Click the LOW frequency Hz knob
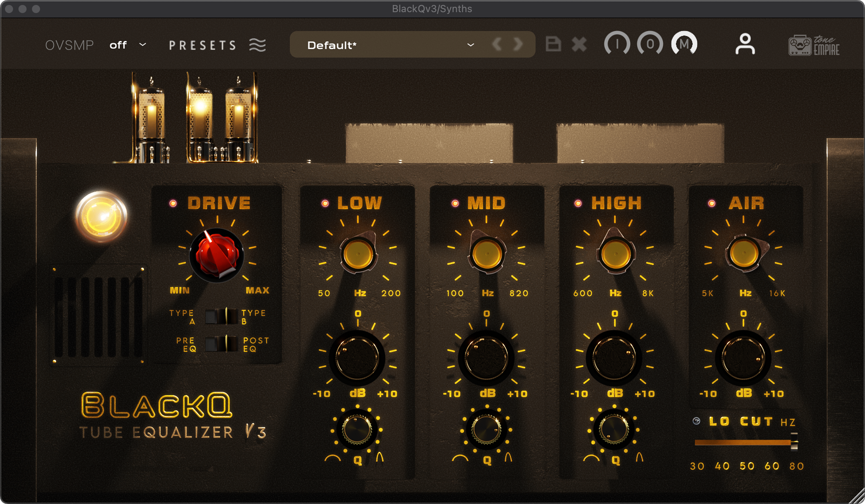865x504 pixels. [x=358, y=254]
